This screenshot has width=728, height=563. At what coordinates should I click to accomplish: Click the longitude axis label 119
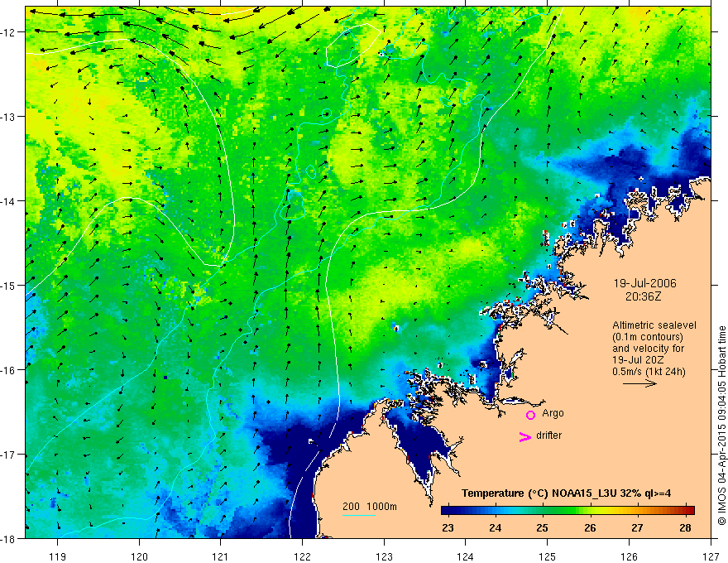coord(58,557)
